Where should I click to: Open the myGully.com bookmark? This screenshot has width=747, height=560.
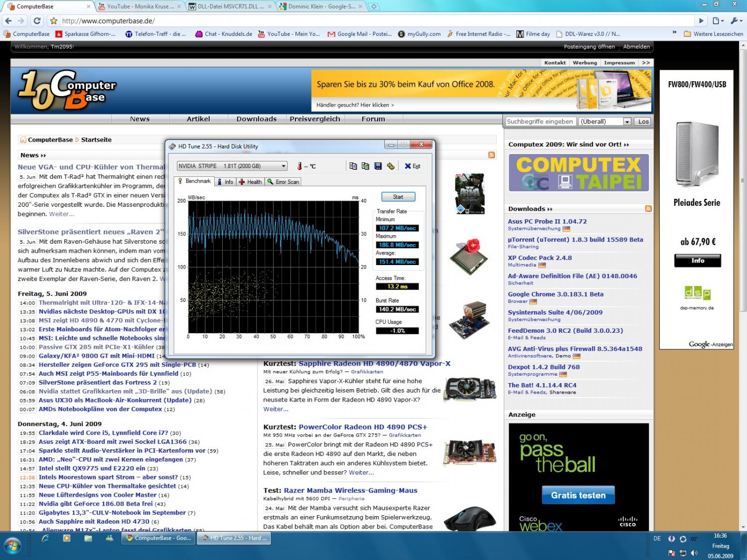tap(420, 34)
